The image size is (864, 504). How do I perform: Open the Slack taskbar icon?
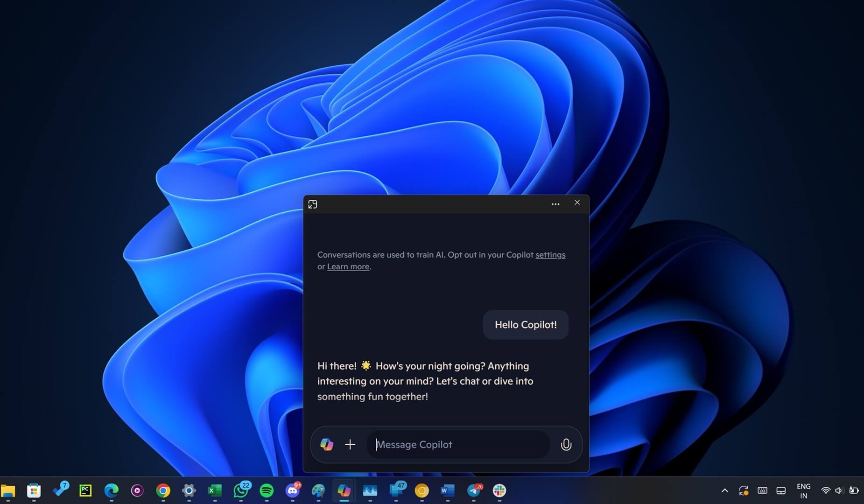[499, 490]
